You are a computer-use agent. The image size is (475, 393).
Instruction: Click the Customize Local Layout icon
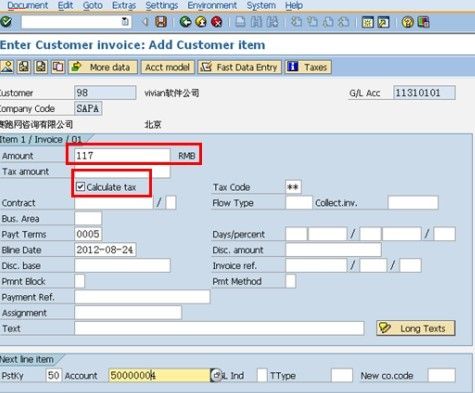coord(423,22)
